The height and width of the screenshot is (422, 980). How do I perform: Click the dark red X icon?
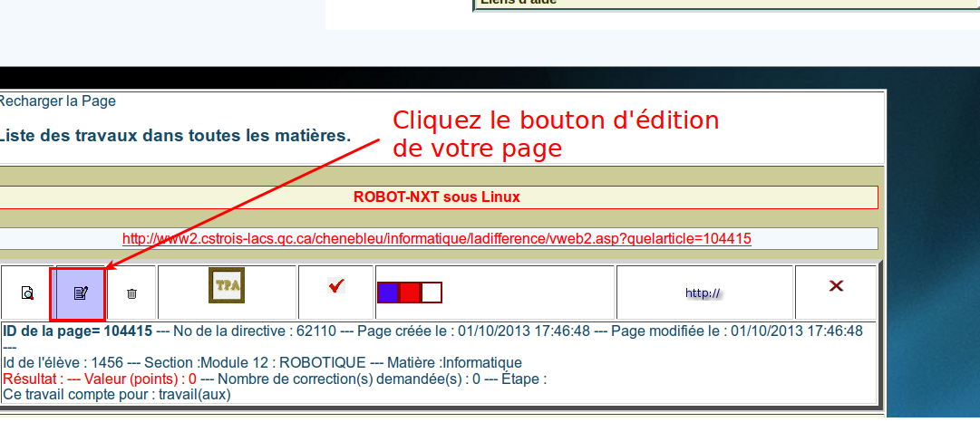click(836, 286)
